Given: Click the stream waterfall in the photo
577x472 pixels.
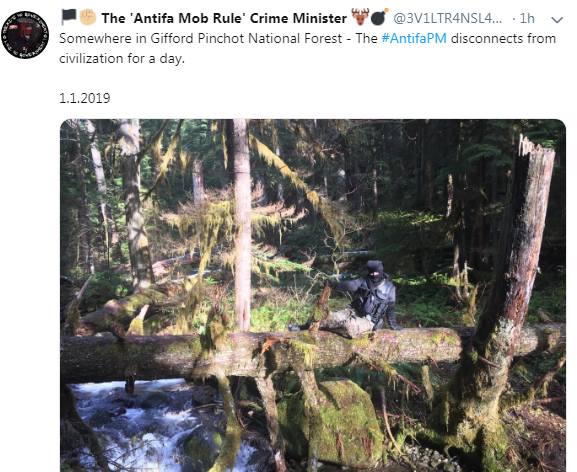Looking at the screenshot, I should (x=147, y=423).
